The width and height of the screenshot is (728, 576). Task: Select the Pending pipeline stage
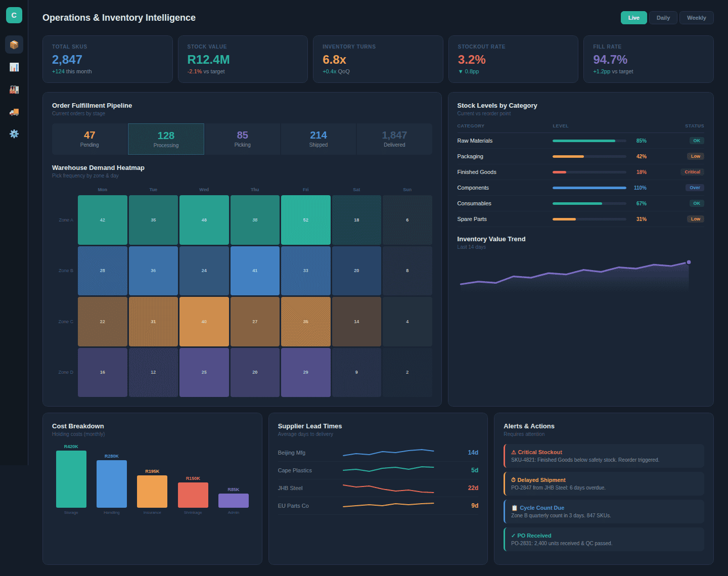pos(89,139)
